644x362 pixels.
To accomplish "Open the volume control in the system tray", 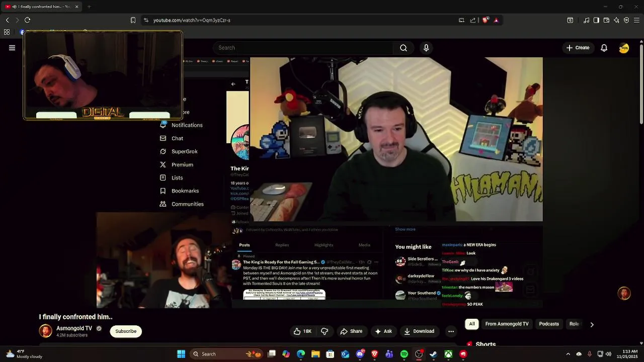I will point(608,354).
